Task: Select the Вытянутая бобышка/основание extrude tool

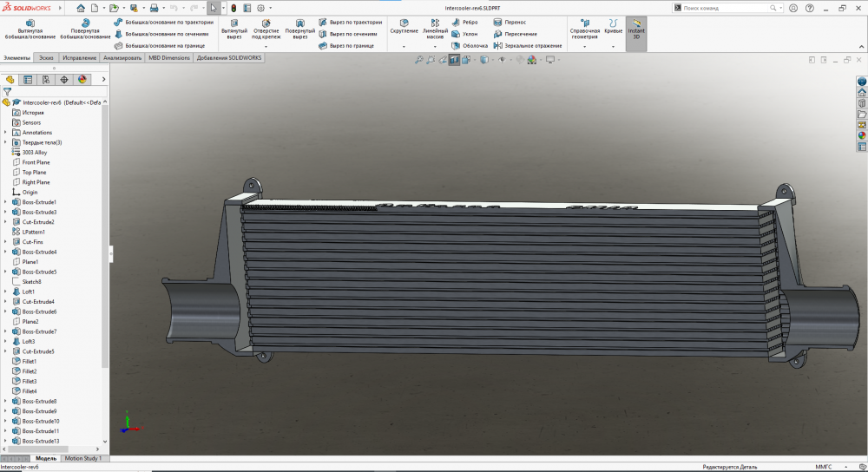Action: pos(30,28)
